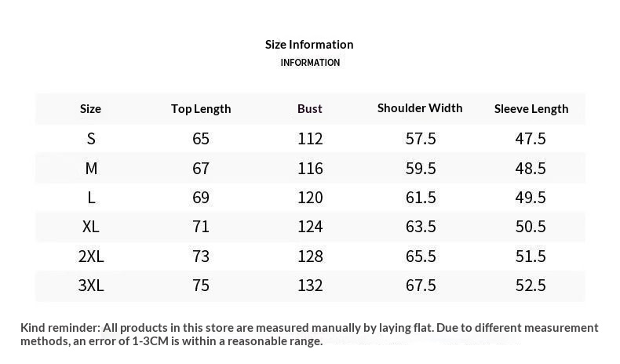620x364 pixels.
Task: Click the Sleeve Length column header
Action: (531, 109)
